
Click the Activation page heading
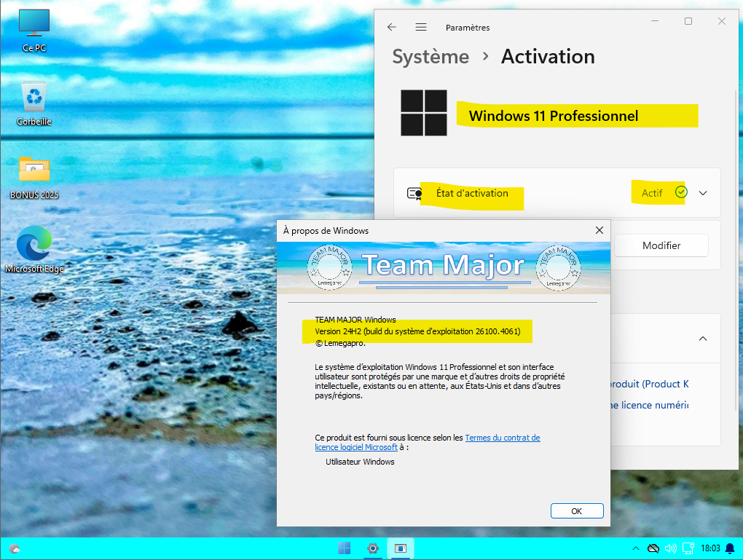(x=548, y=56)
